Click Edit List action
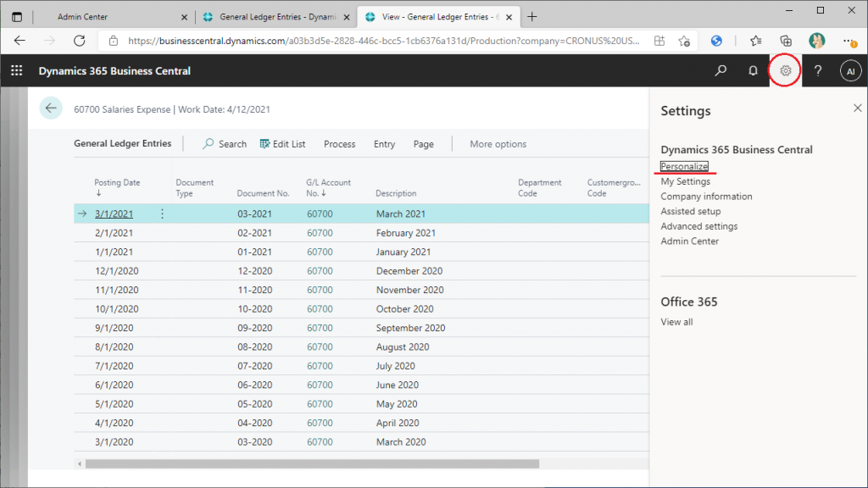Screen dimensions: 868x488 (x=283, y=144)
